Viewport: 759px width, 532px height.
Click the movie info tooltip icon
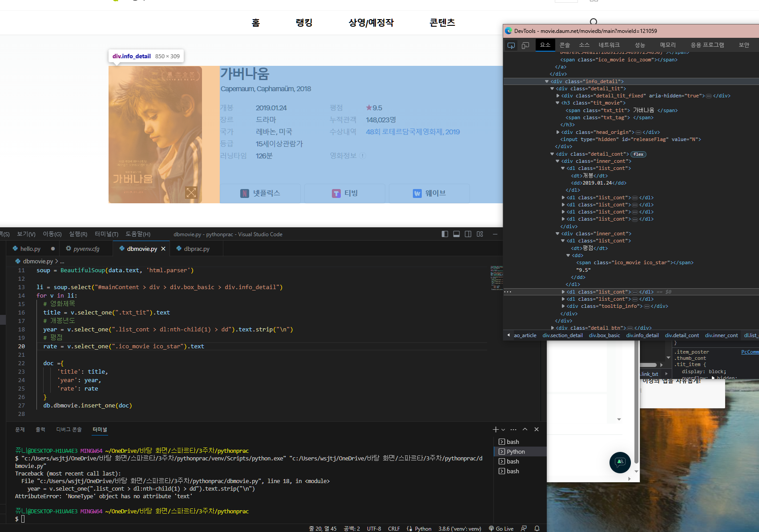[362, 156]
